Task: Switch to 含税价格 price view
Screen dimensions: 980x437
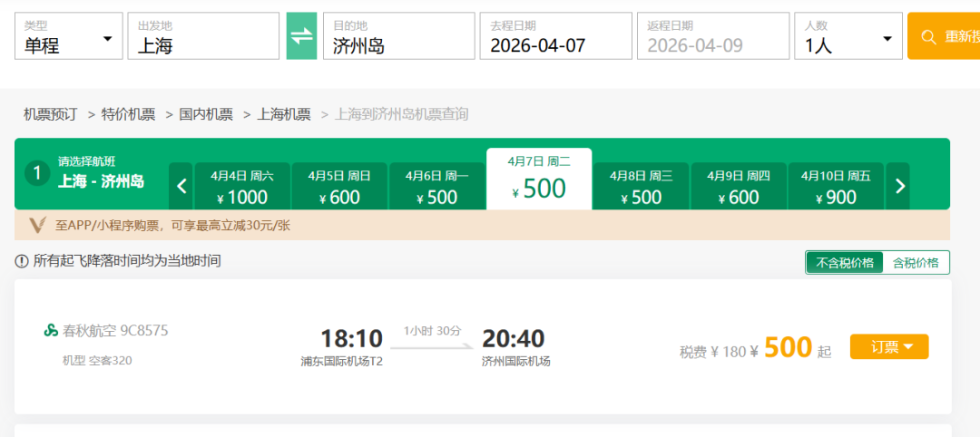Action: click(916, 263)
